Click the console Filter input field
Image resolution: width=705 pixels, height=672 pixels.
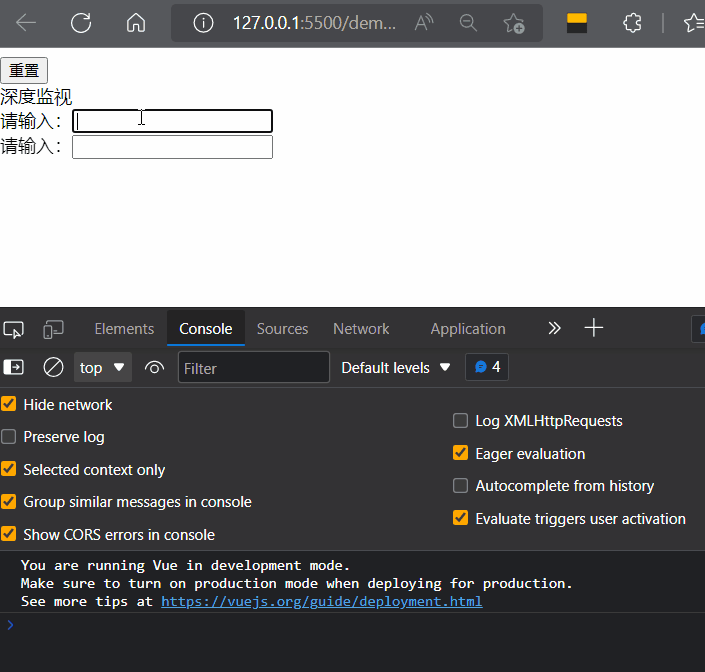click(254, 368)
